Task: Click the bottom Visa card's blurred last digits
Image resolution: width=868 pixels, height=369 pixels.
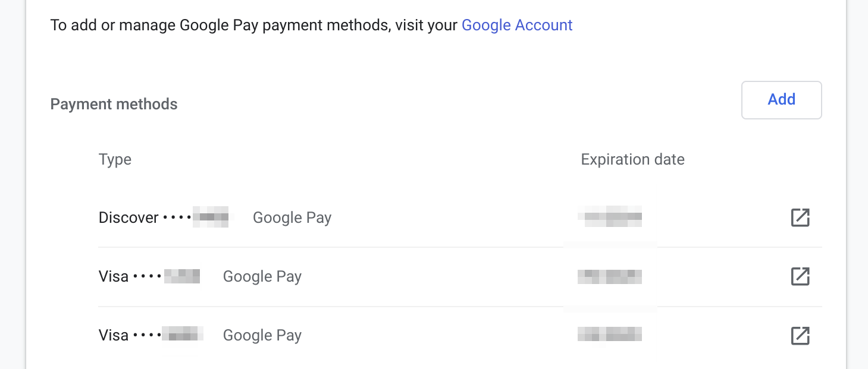Action: tap(183, 335)
